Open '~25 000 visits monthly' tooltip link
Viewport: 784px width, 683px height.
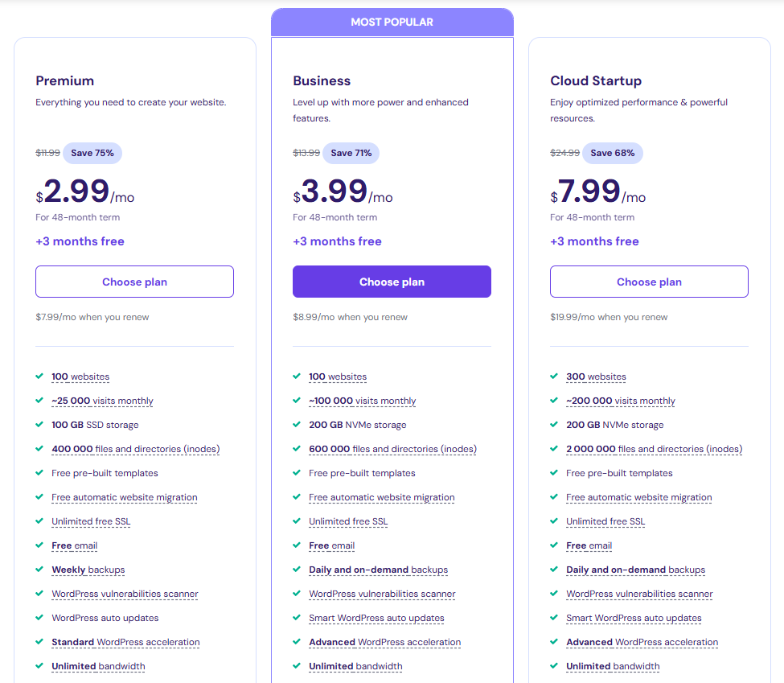[x=102, y=401]
